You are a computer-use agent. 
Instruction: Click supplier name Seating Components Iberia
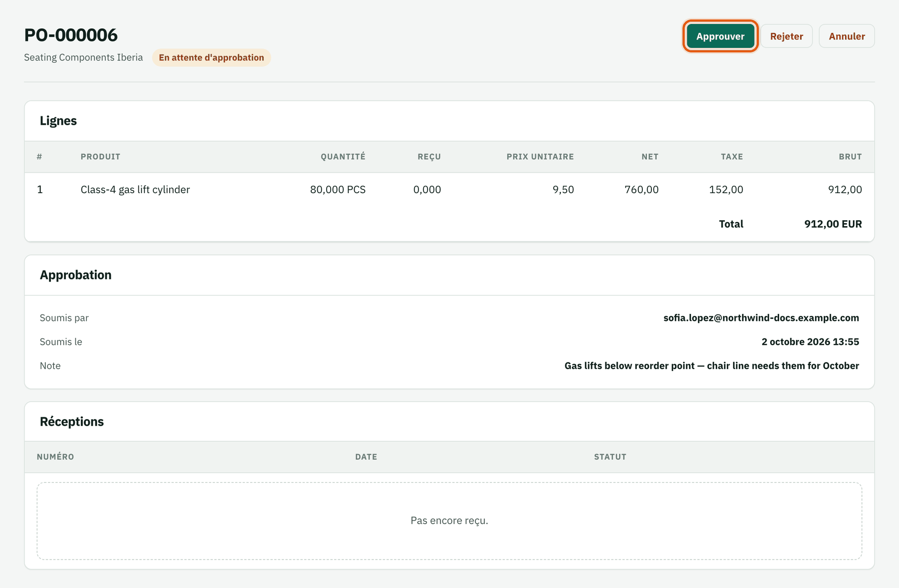point(83,57)
